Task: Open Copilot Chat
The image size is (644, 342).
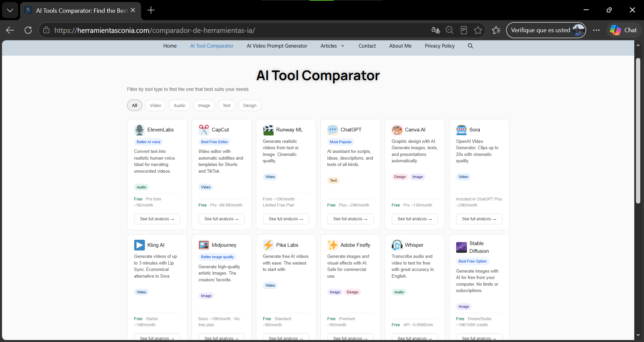Action: pyautogui.click(x=624, y=30)
